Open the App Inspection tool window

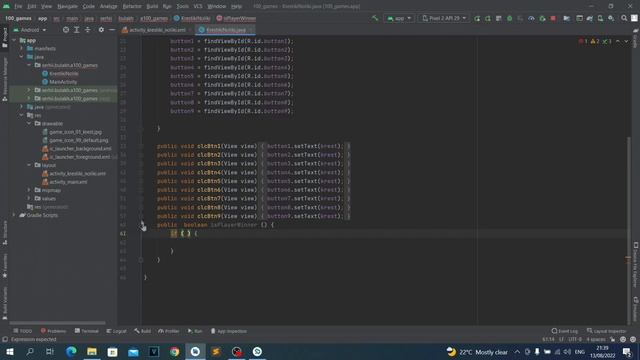coord(229,331)
